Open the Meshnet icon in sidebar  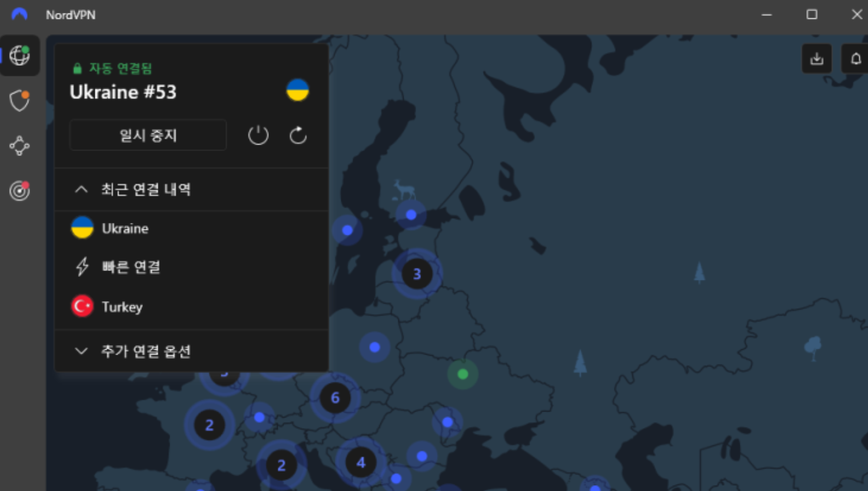(19, 146)
